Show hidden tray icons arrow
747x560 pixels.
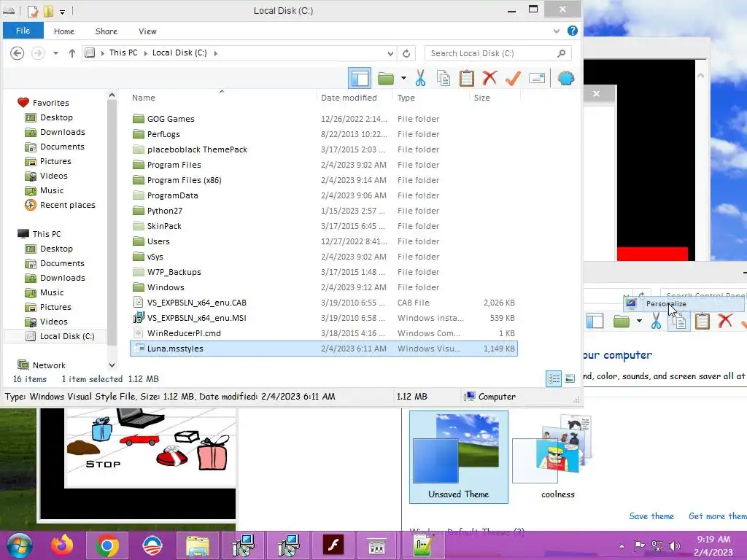point(622,545)
